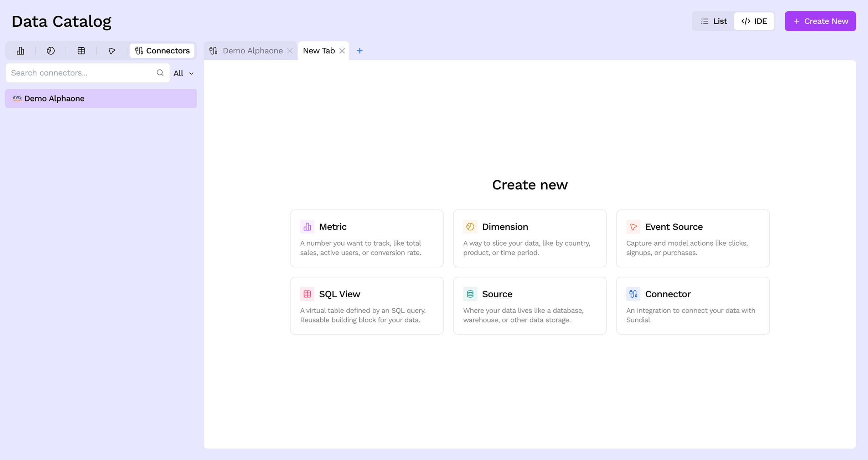Click the Connectors filter in sidebar
Screen dimensions: 868x460
pos(162,50)
